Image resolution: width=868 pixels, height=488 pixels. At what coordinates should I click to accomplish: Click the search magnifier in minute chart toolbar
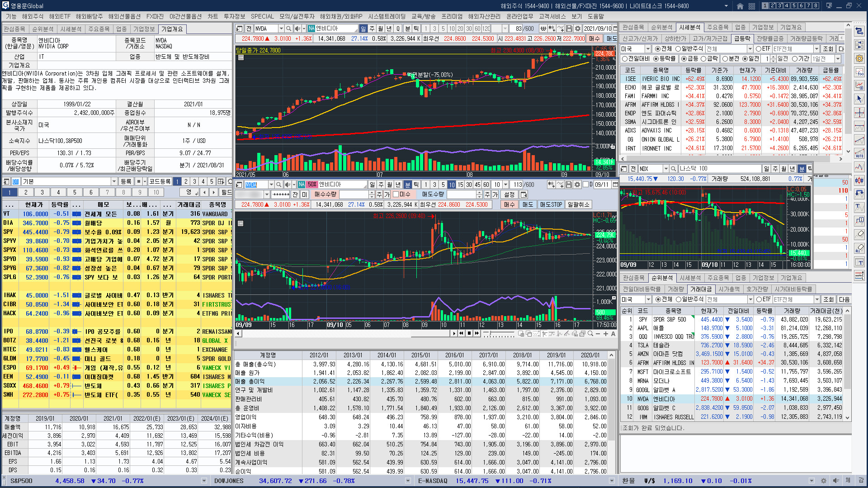(x=279, y=185)
